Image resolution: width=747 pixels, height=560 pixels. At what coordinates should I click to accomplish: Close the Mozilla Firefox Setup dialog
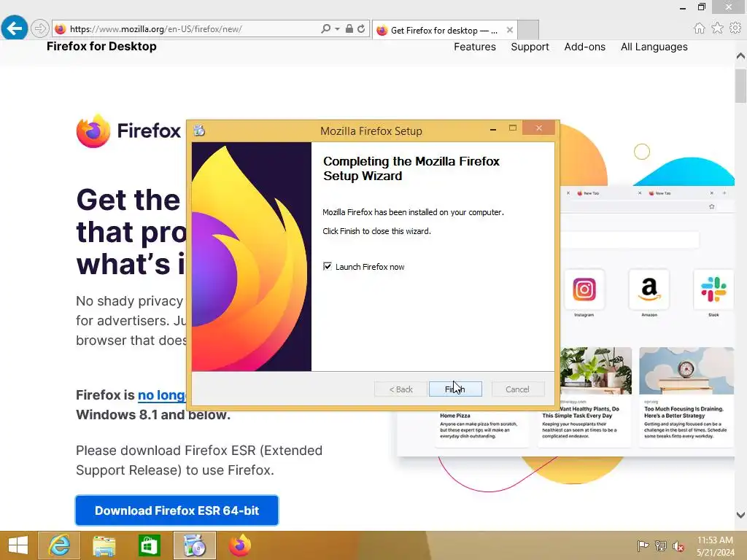pyautogui.click(x=539, y=128)
